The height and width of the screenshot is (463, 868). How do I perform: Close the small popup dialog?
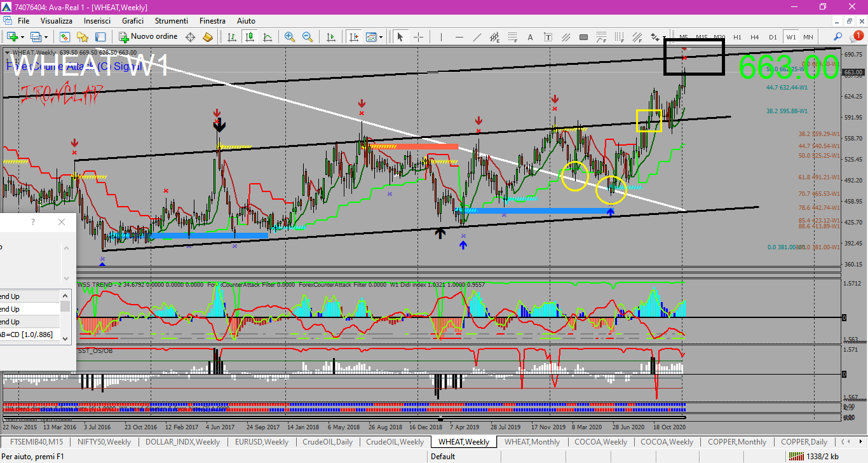(61, 222)
